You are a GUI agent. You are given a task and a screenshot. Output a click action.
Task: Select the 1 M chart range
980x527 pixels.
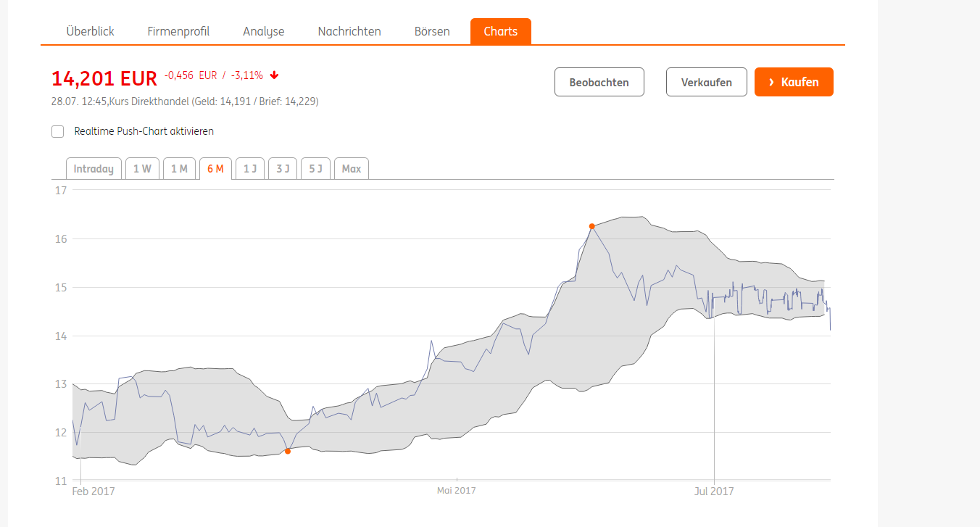[179, 169]
